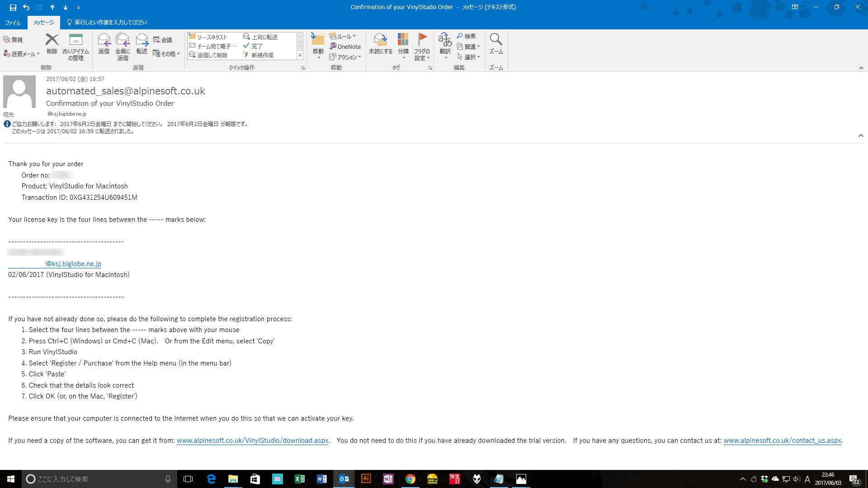This screenshot has width=868, height=488.
Task: Open Excel from the taskbar
Action: coord(299,479)
